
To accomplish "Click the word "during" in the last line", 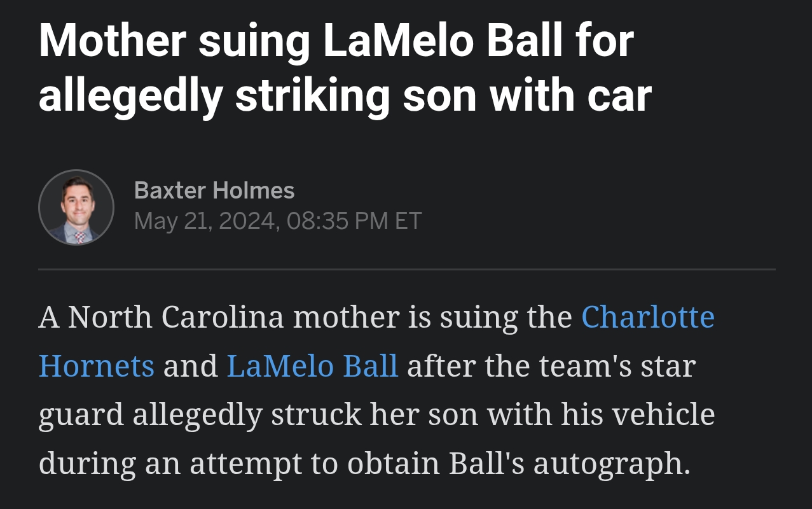I will click(x=87, y=464).
